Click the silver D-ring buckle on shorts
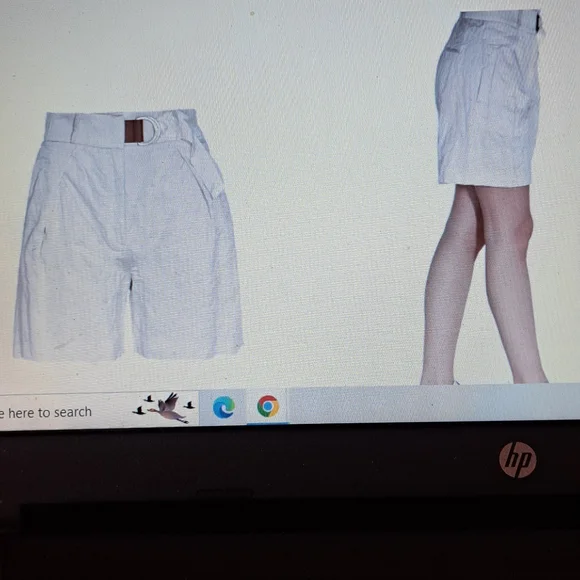 (x=151, y=130)
